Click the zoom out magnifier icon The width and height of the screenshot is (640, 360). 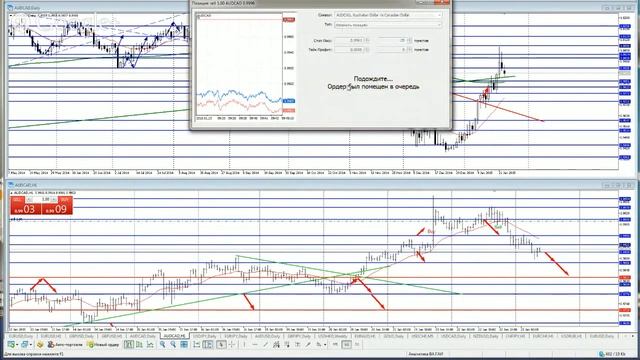173,344
